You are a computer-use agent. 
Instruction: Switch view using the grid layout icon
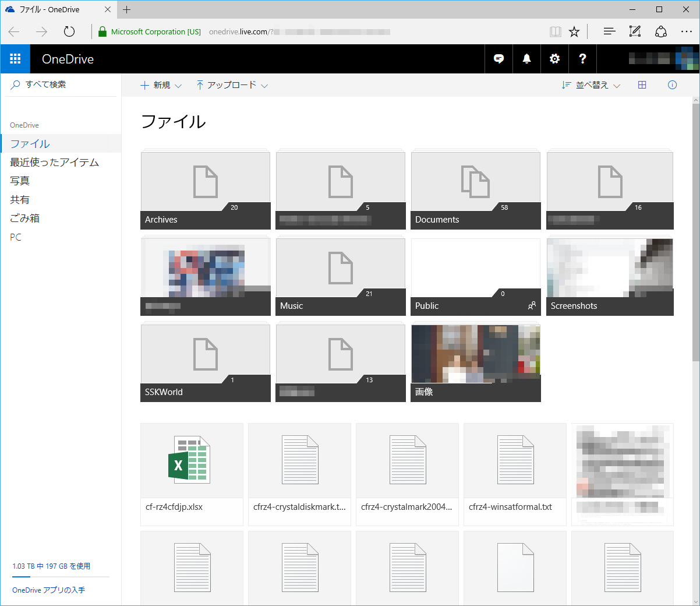[642, 85]
